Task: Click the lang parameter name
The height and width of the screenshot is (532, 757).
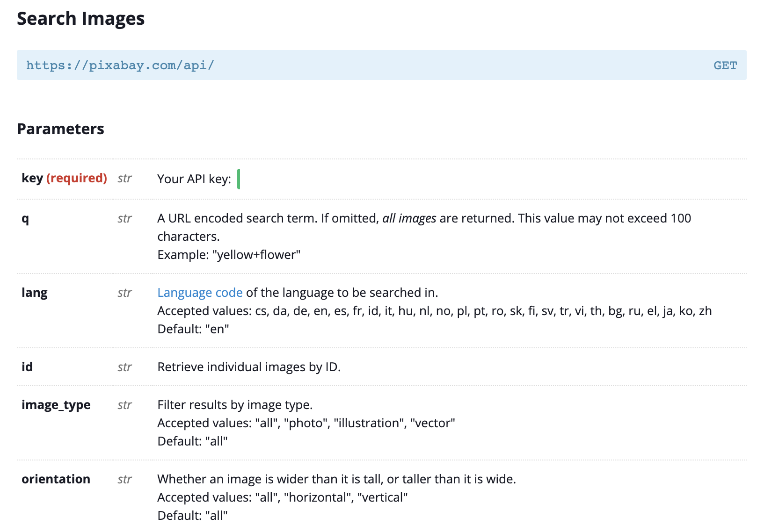Action: [x=35, y=293]
